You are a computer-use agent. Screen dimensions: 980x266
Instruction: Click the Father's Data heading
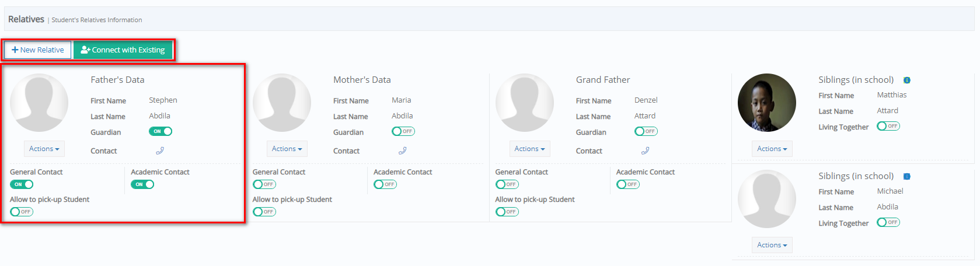(x=117, y=80)
